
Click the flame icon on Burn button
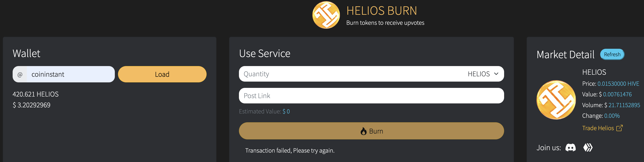[x=363, y=131]
